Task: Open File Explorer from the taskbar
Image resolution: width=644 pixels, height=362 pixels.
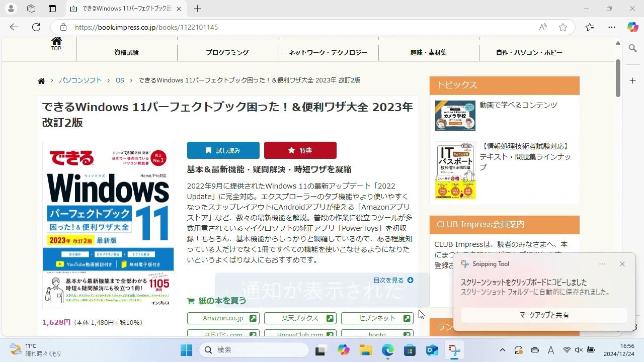Action: point(365,350)
